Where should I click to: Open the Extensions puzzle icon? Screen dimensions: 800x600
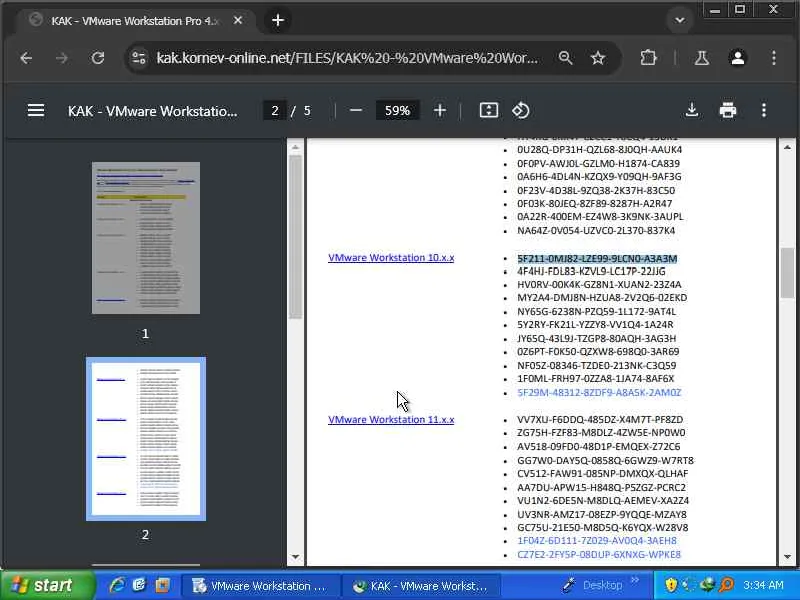648,58
